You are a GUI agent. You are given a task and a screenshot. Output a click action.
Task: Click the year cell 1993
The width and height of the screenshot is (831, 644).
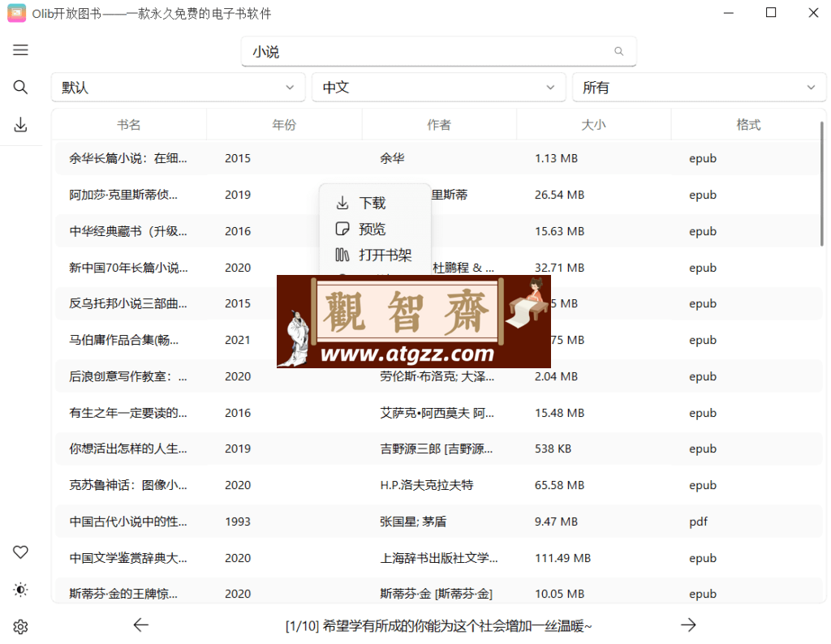coord(238,522)
